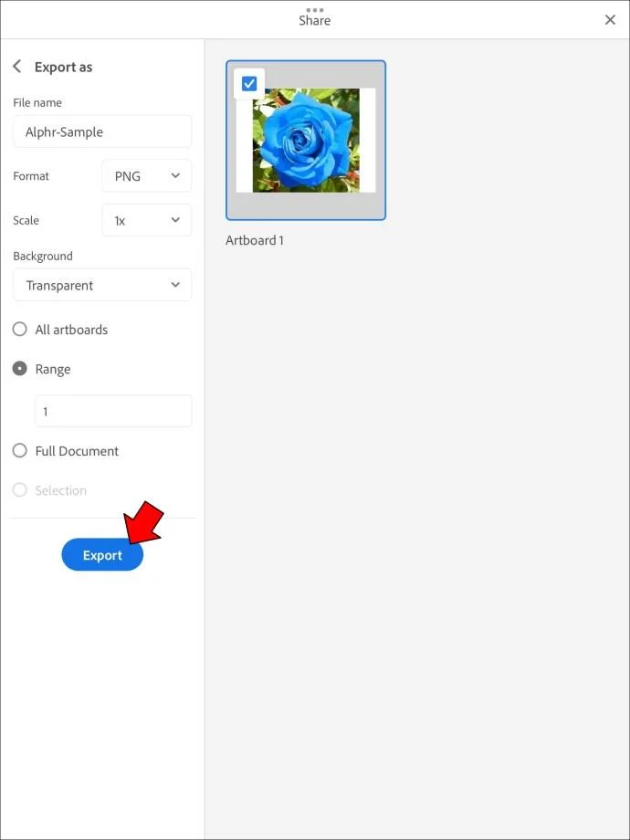Image resolution: width=630 pixels, height=840 pixels.
Task: Uncheck the Artboard 1 checkbox
Action: (x=249, y=84)
